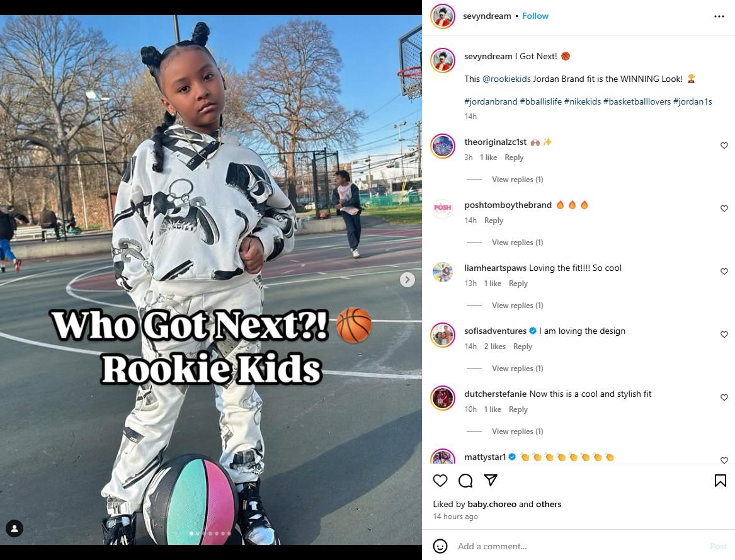Image resolution: width=735 pixels, height=560 pixels.
Task: View replies under liamheartspaws comment
Action: pyautogui.click(x=517, y=306)
